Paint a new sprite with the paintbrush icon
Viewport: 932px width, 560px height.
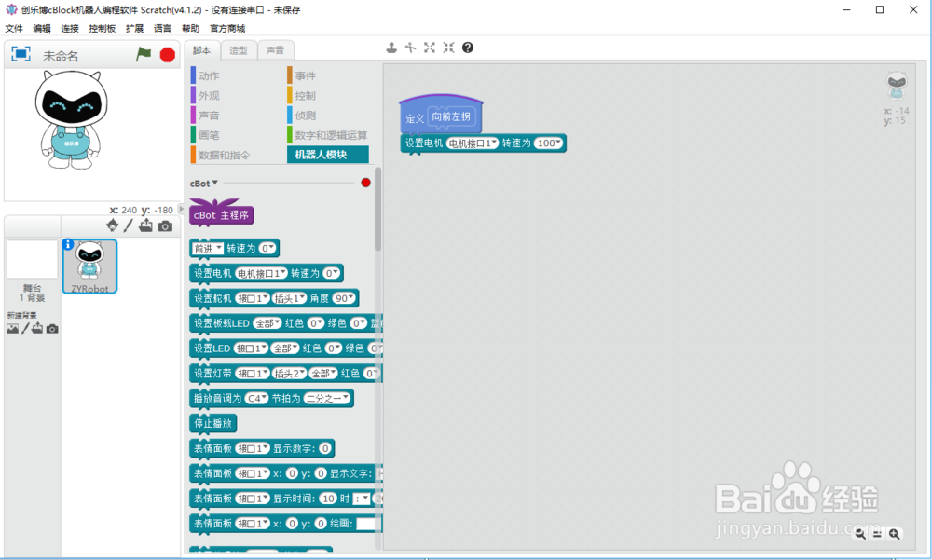point(128,225)
